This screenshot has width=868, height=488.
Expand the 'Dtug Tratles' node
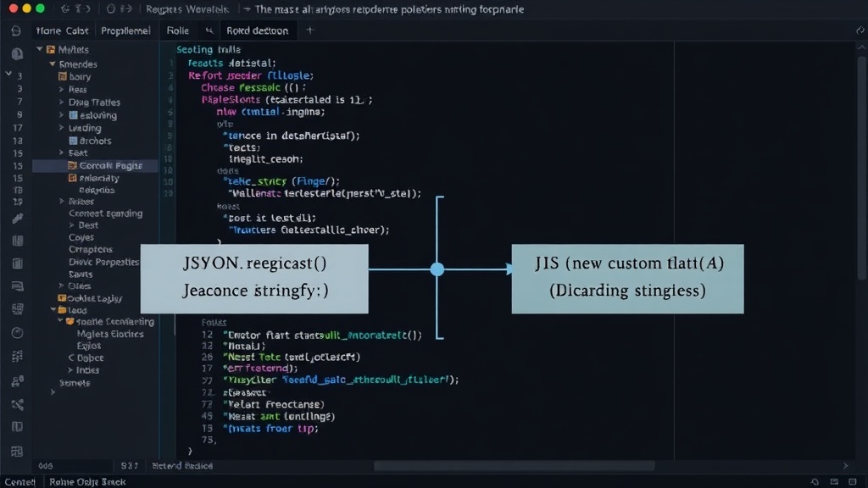61,102
